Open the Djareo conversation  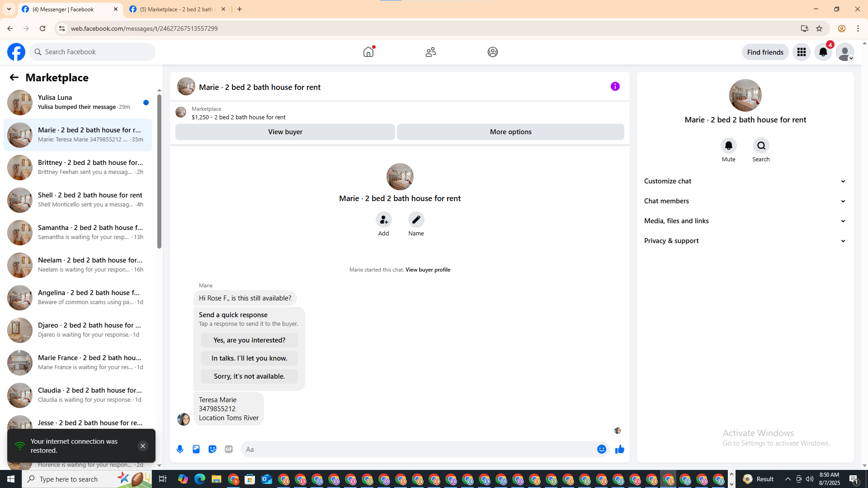78,330
